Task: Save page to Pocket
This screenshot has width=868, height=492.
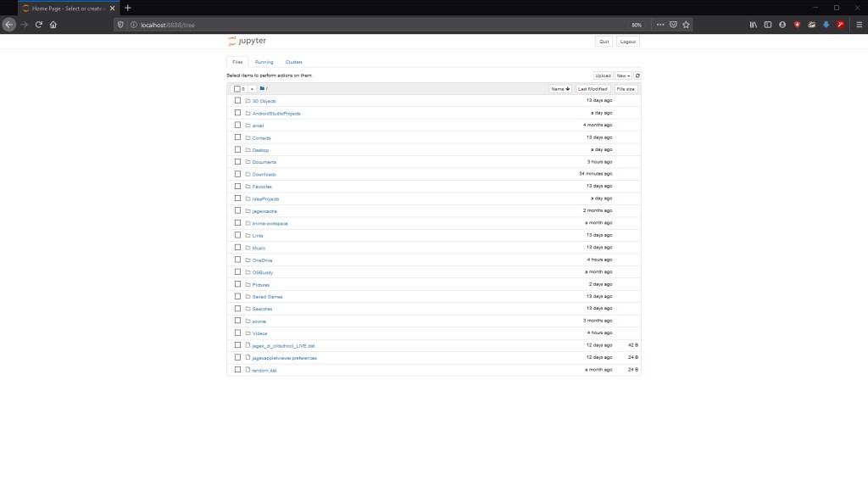Action: [673, 25]
